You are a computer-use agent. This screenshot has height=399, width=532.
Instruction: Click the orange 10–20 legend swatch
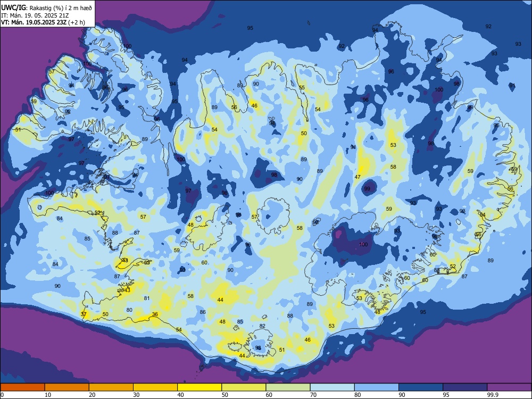[x=67, y=387]
